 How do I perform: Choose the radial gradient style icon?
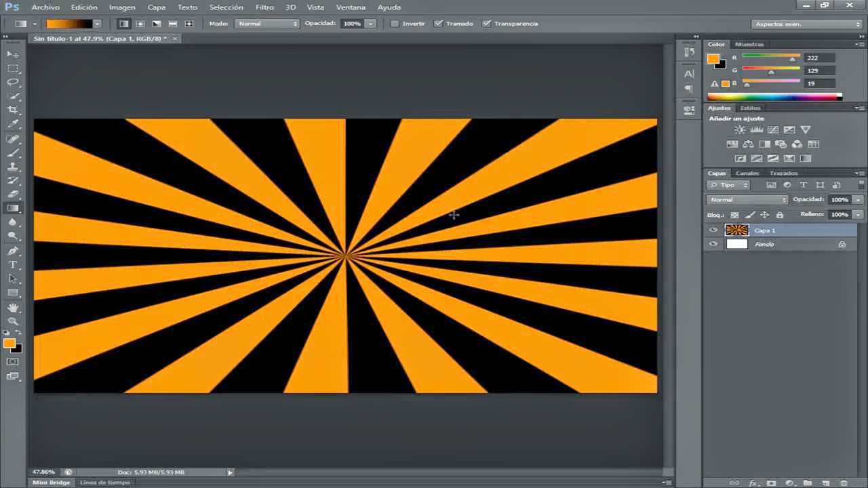pyautogui.click(x=140, y=24)
